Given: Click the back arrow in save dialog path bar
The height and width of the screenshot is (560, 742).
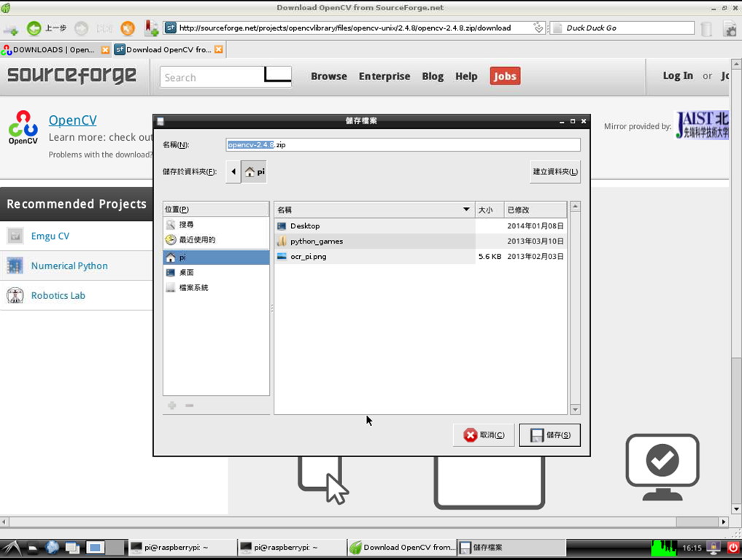Looking at the screenshot, I should click(233, 171).
